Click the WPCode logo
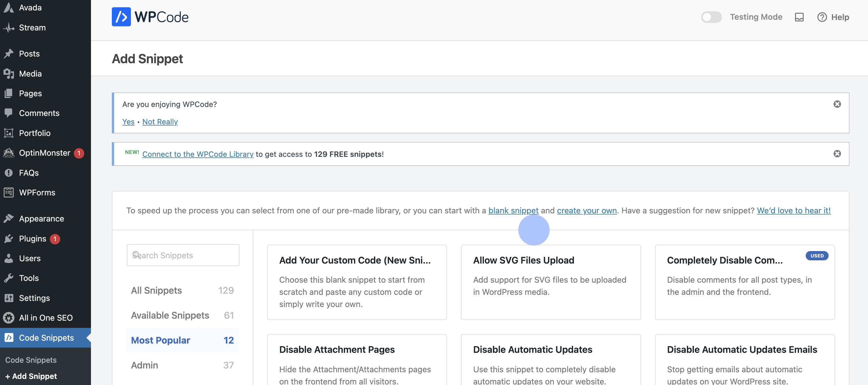This screenshot has width=868, height=385. 150,17
